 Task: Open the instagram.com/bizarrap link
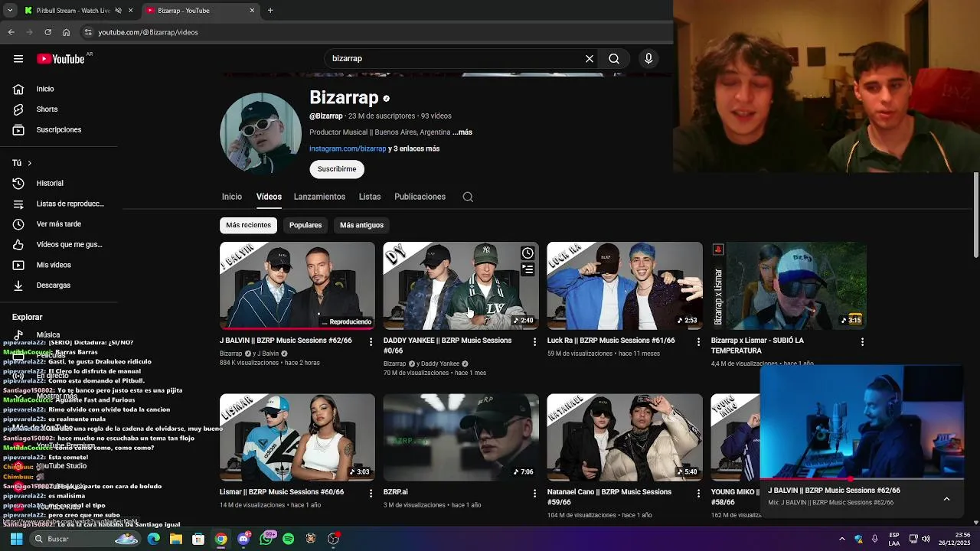348,148
